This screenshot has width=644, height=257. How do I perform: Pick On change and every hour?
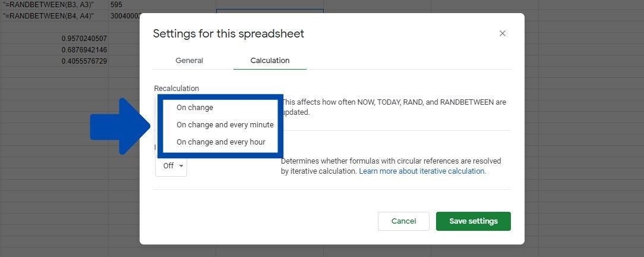click(x=220, y=142)
